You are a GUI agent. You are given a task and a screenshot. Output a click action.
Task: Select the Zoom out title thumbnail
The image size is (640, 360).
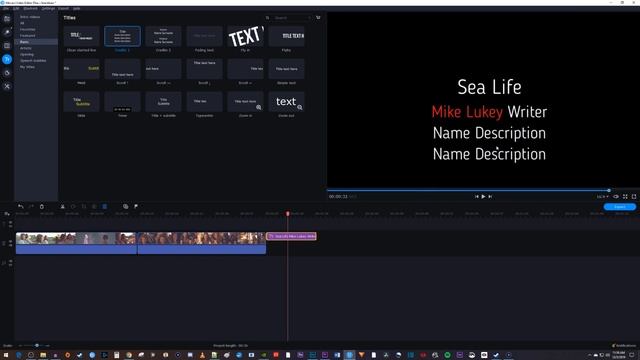(x=287, y=102)
